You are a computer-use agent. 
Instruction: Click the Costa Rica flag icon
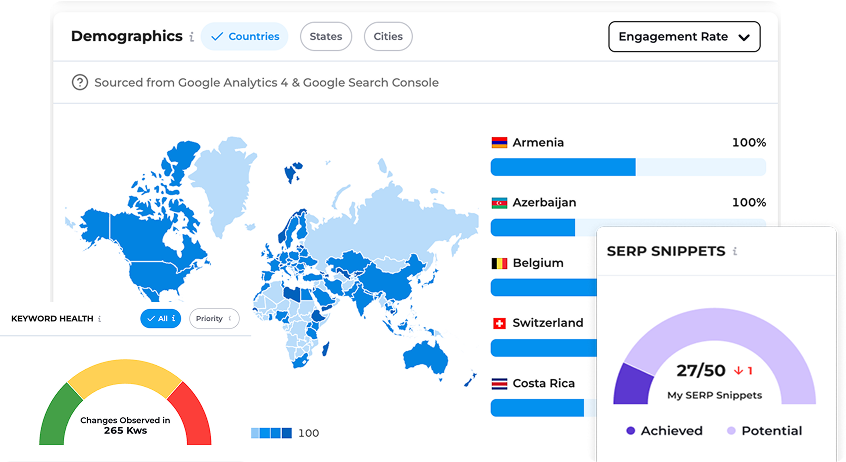pos(499,383)
